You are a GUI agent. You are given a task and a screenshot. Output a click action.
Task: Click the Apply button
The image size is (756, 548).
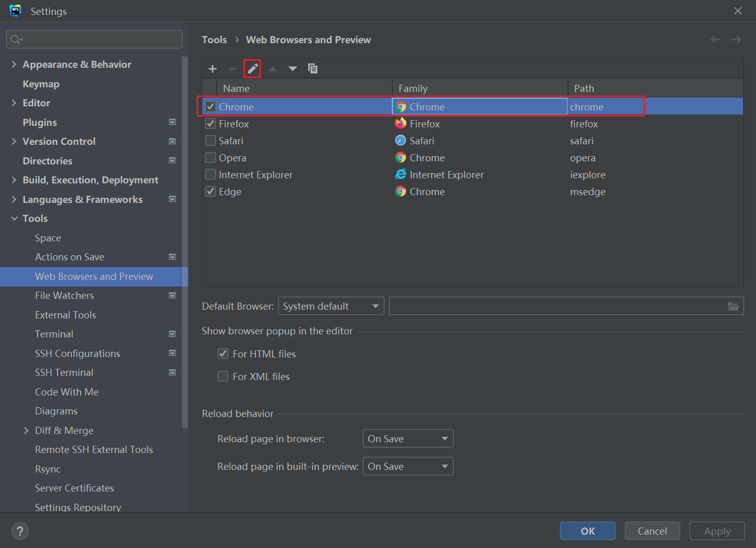tap(717, 531)
